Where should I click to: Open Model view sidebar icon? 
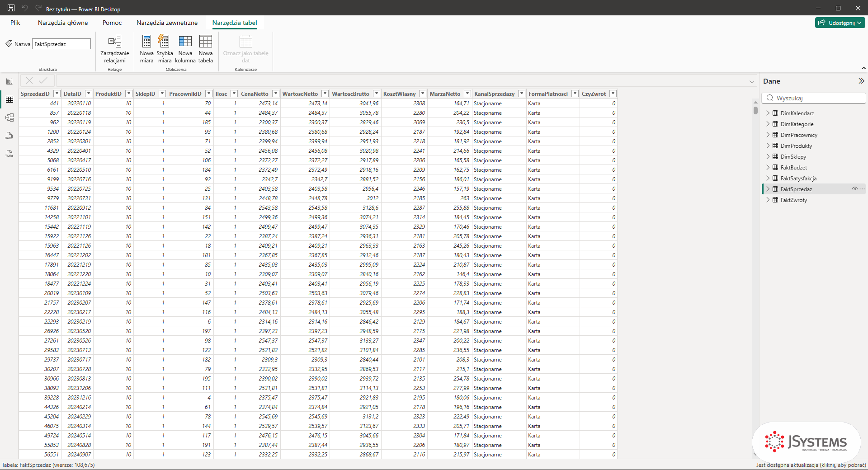[9, 117]
